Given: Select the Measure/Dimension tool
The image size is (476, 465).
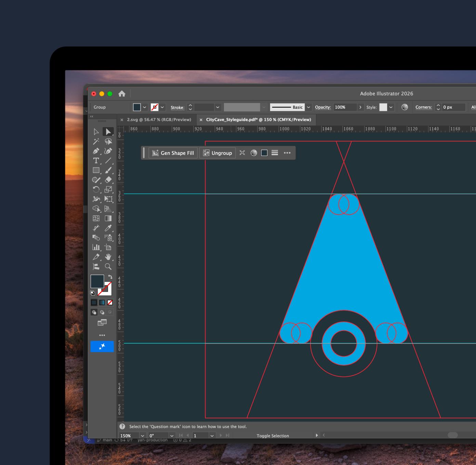Looking at the screenshot, I should pyautogui.click(x=96, y=228).
